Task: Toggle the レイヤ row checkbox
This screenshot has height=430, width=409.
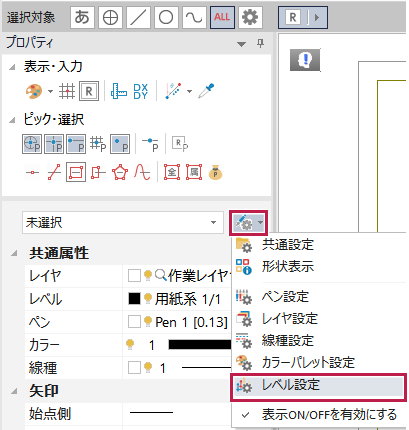Action: [x=134, y=276]
